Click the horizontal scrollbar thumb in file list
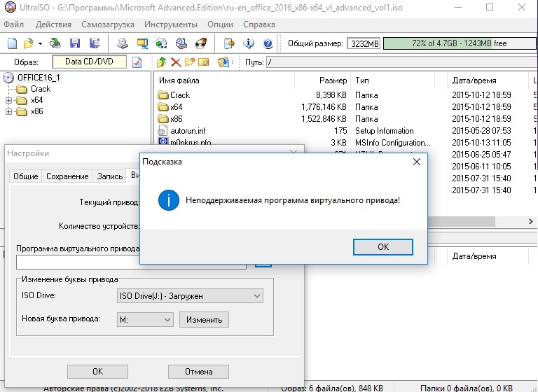The image size is (538, 392). tap(461, 222)
